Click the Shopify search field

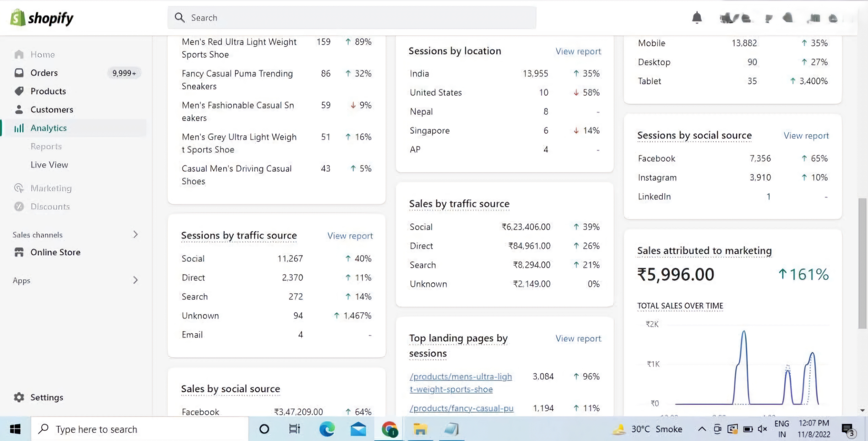point(352,17)
